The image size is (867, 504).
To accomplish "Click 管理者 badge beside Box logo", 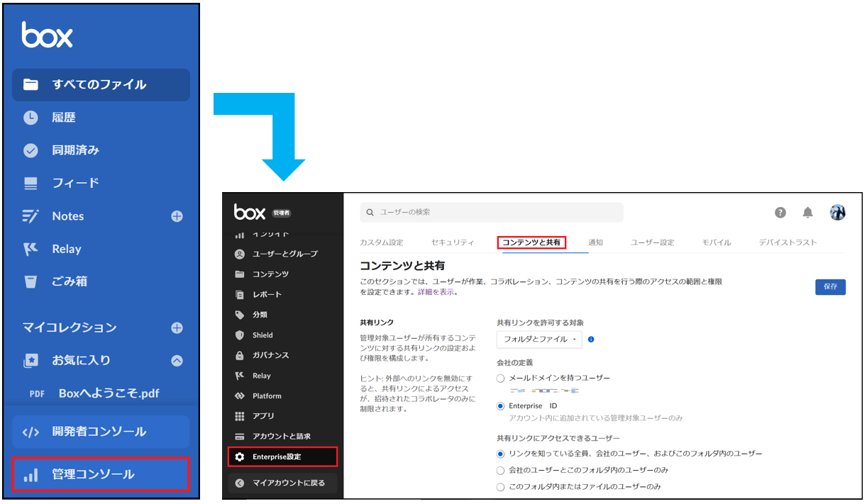I will (x=282, y=213).
